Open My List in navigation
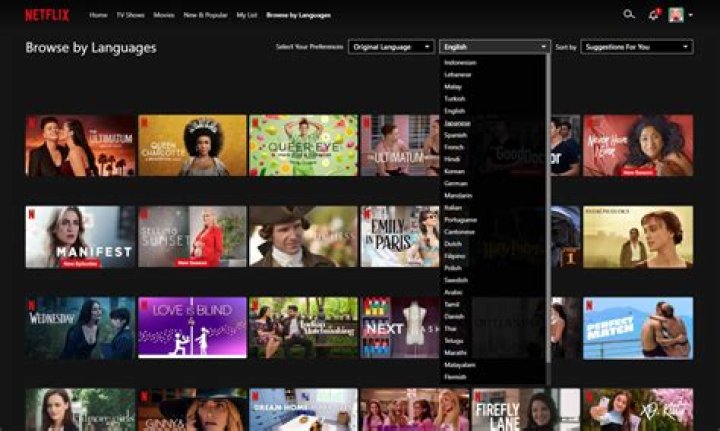This screenshot has width=720, height=431. click(246, 16)
